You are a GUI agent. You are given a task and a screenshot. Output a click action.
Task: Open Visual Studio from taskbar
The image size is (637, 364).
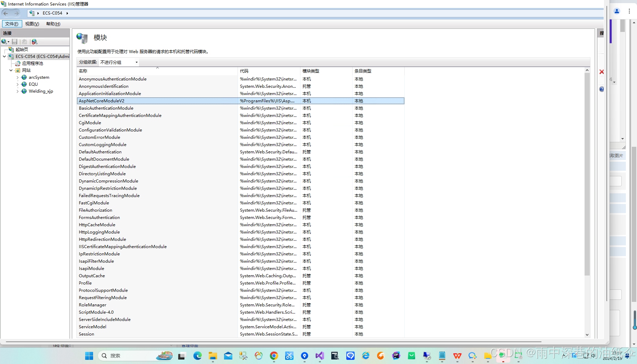tap(320, 356)
